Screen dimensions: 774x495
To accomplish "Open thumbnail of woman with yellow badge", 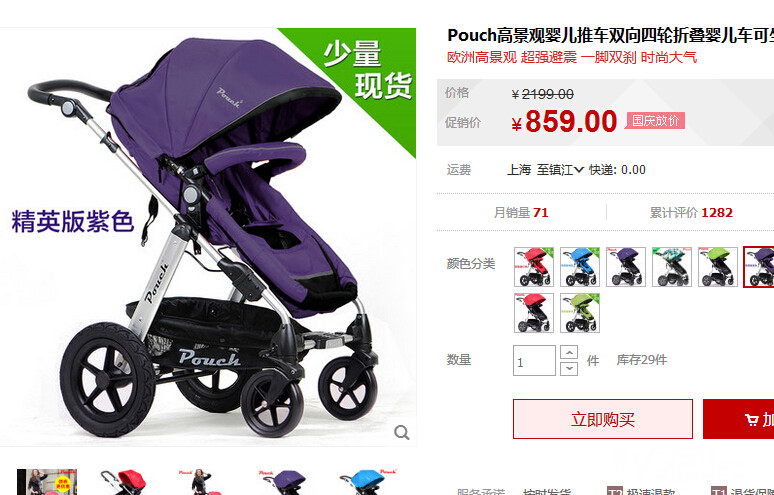I will [47, 482].
